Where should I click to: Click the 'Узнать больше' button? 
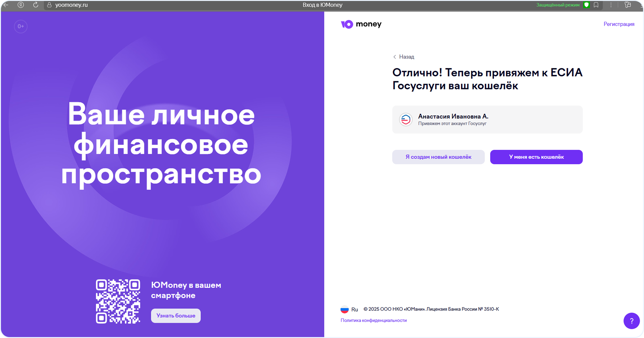coord(176,316)
